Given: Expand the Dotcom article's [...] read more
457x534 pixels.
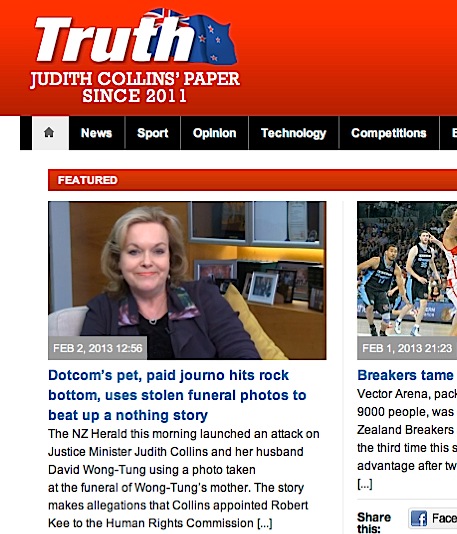Looking at the screenshot, I should click(x=265, y=523).
